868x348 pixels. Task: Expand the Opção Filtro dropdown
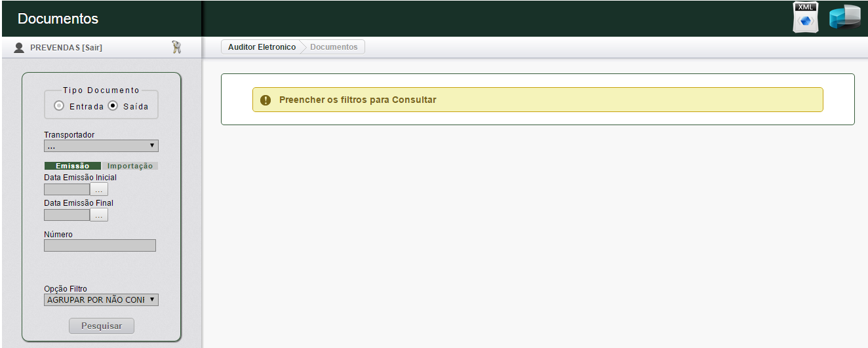[101, 300]
